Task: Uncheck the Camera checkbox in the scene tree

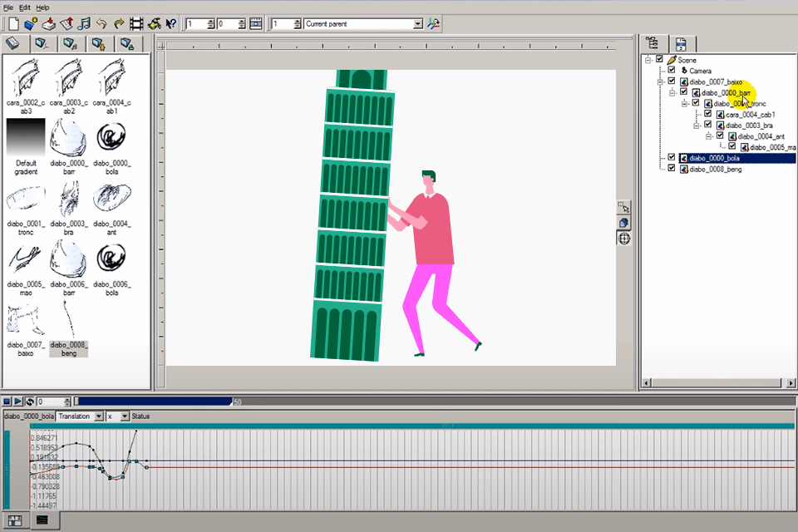Action: (671, 71)
